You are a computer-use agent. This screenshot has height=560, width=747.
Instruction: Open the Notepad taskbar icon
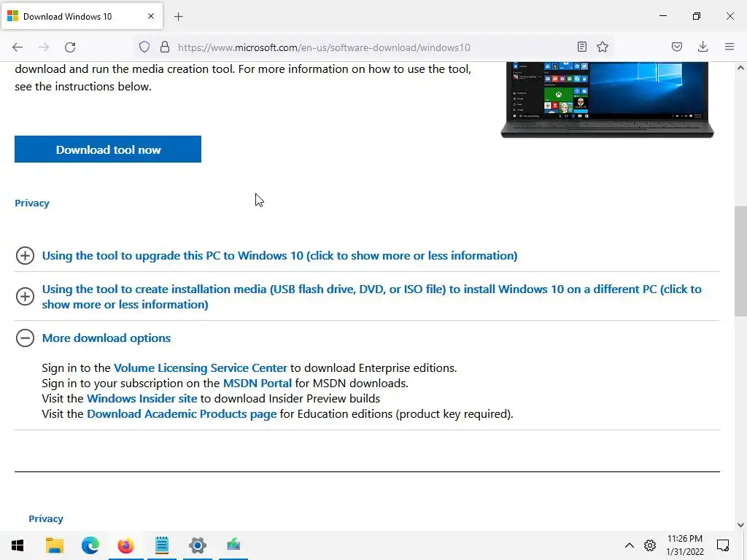(x=162, y=545)
